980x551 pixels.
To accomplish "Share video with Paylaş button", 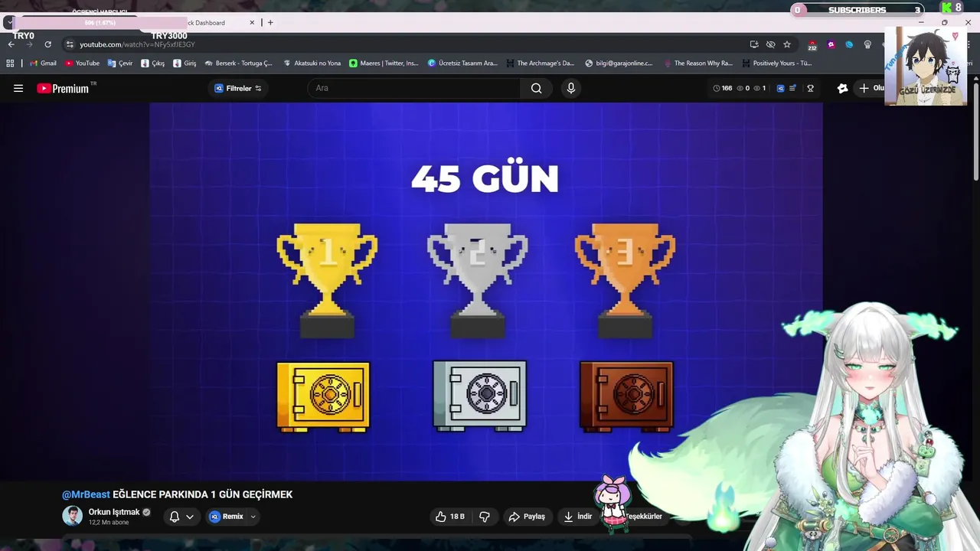I will click(527, 517).
